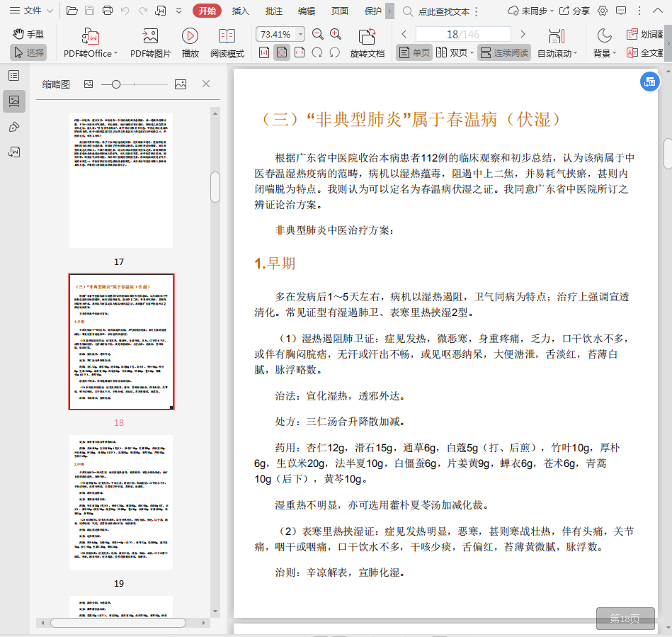Open the 文件 menu dropdown

coord(32,11)
